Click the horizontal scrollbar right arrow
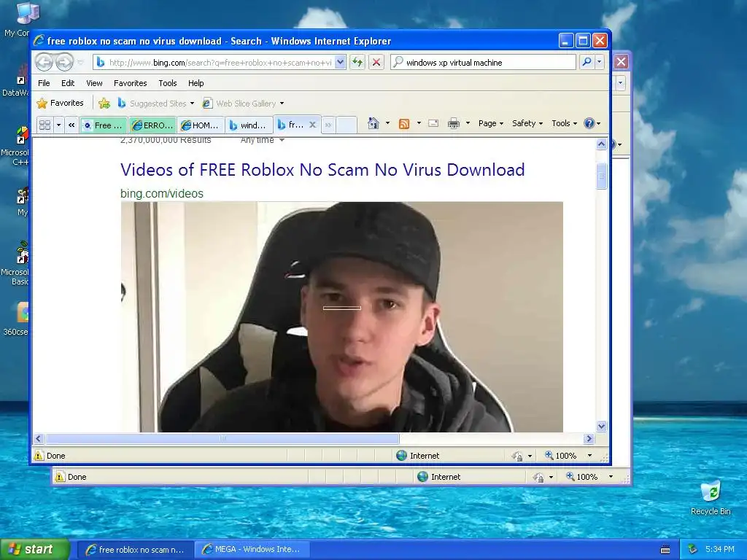The image size is (747, 560). (x=589, y=438)
